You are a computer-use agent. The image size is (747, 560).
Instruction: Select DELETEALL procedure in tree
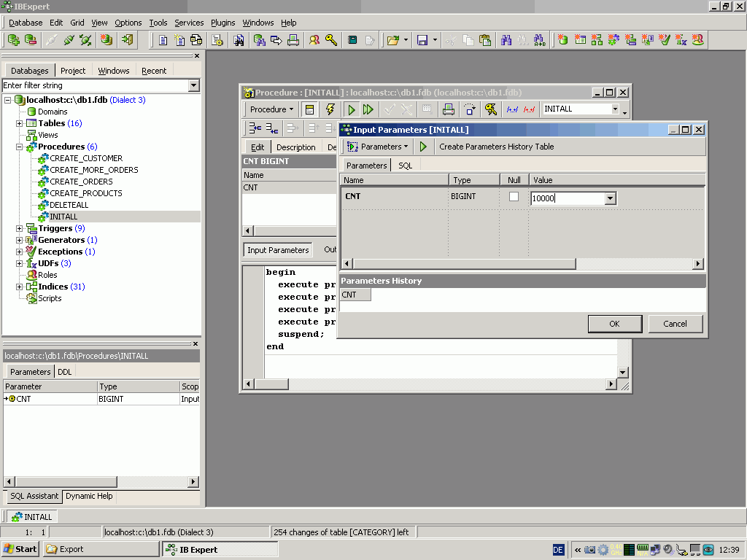[69, 205]
